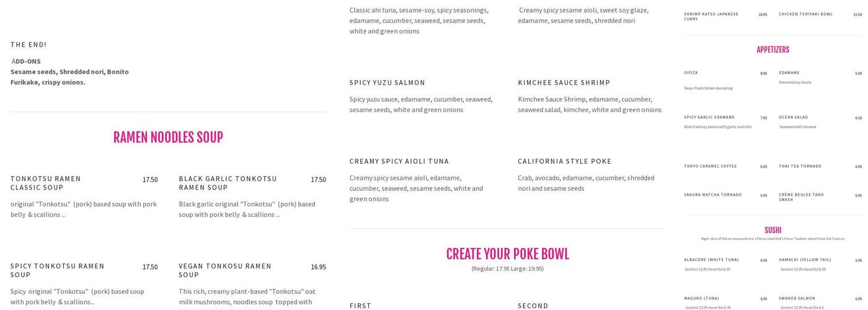Open Black Garlic Tonkotsu Ramen Soup
868x310 pixels.
pyautogui.click(x=228, y=183)
